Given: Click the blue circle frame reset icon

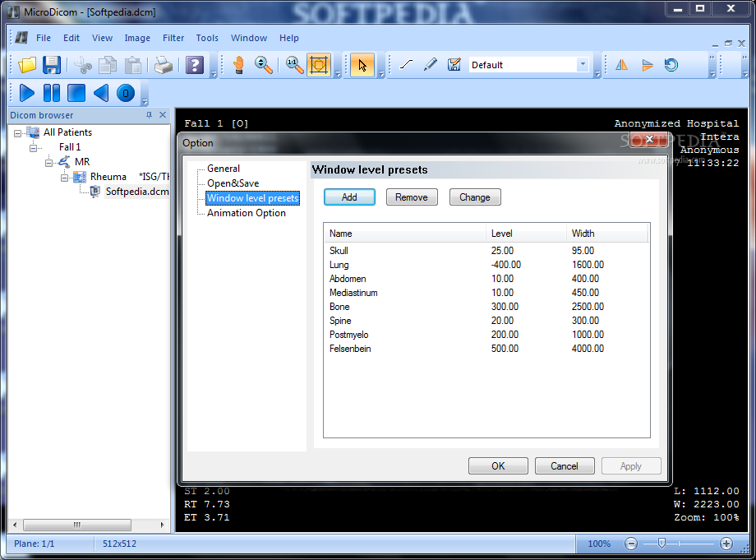Looking at the screenshot, I should click(x=126, y=93).
